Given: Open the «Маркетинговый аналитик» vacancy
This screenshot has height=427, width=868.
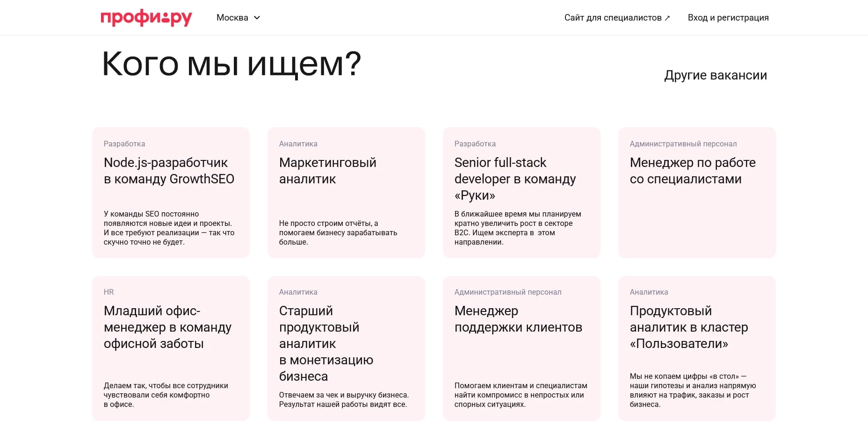Looking at the screenshot, I should click(x=346, y=193).
